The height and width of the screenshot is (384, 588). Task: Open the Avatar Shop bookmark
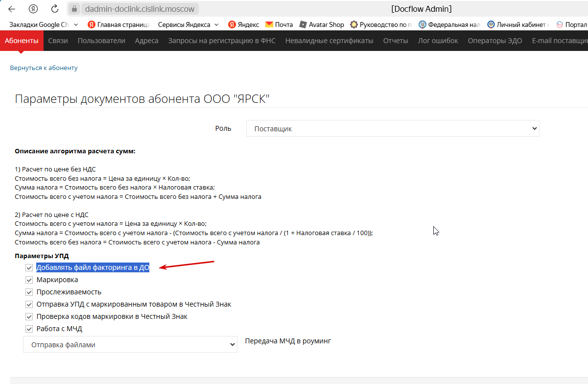pos(322,24)
